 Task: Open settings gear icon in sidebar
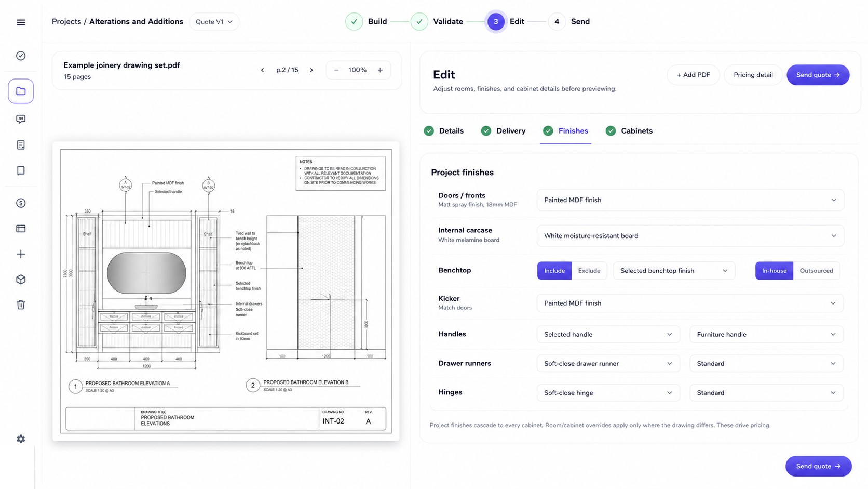pos(21,439)
